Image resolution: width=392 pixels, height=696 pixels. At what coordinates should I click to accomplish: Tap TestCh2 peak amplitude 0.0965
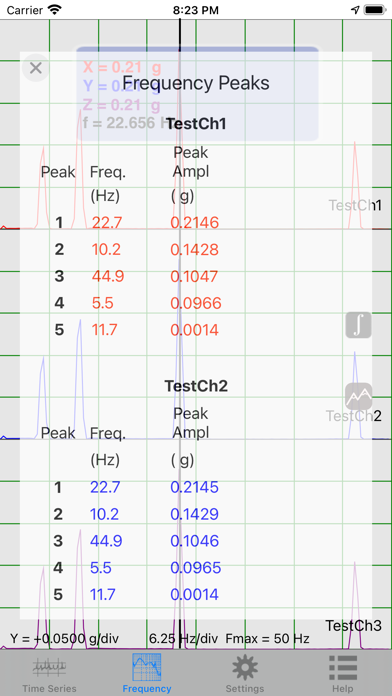point(195,568)
